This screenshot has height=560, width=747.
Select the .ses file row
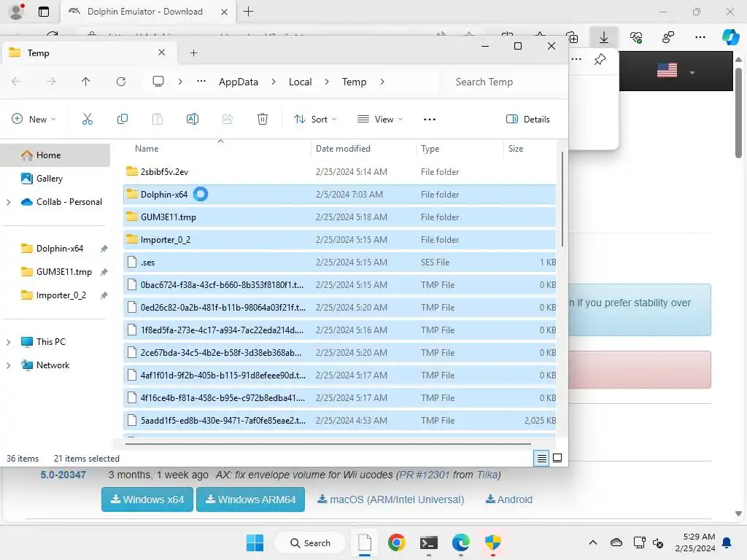pos(339,262)
